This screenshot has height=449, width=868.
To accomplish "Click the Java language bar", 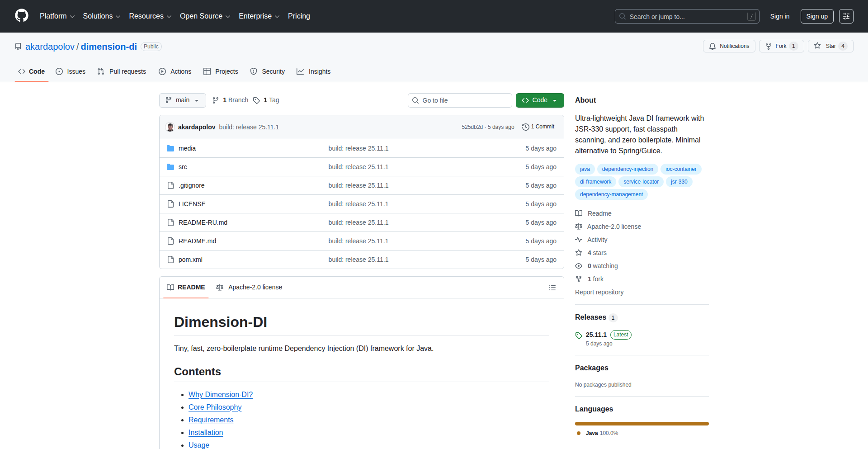I will (x=642, y=424).
